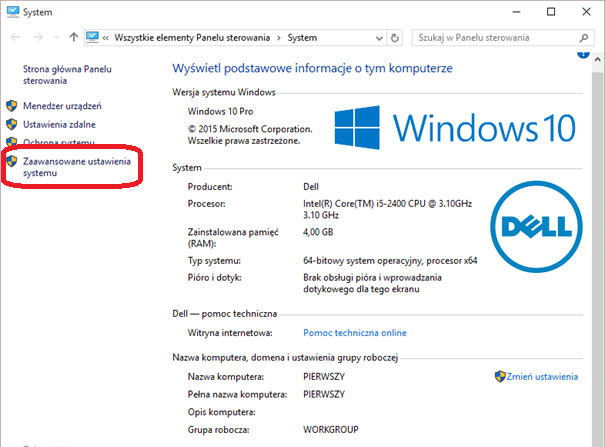
Task: Click the double-chevron at address bar start
Action: tap(106, 38)
